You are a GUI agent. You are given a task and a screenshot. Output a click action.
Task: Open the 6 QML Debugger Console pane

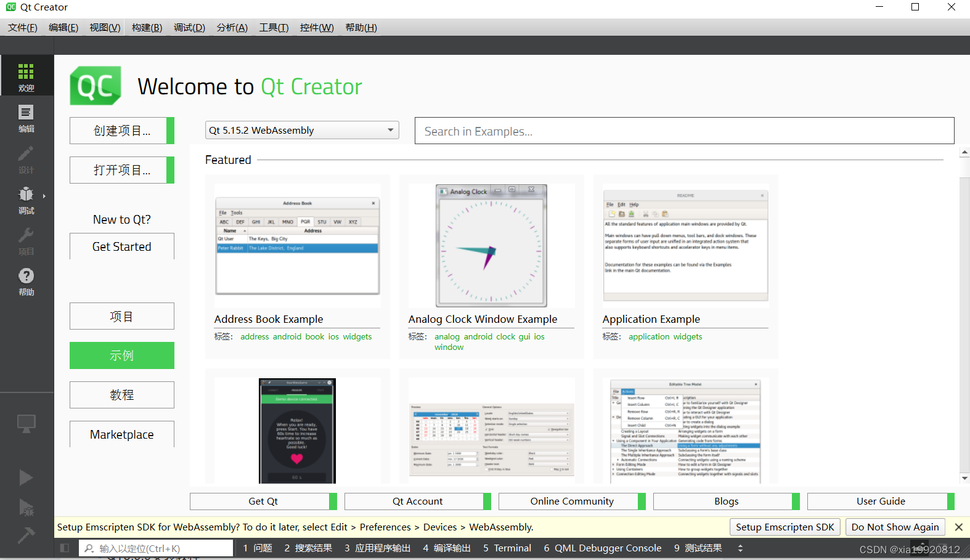tap(603, 548)
